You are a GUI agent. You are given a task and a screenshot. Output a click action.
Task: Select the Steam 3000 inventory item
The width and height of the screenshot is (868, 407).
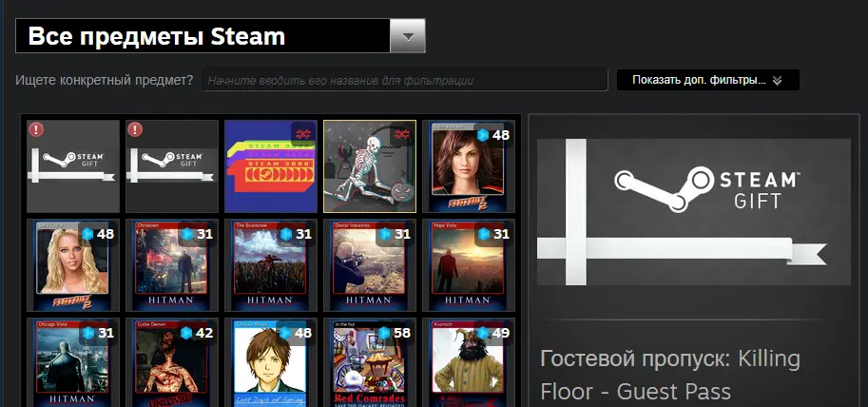click(x=271, y=166)
